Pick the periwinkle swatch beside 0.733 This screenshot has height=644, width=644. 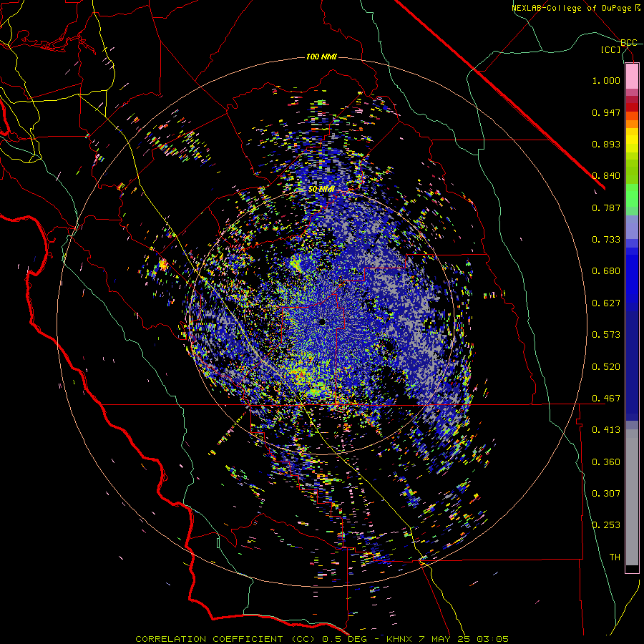click(632, 227)
